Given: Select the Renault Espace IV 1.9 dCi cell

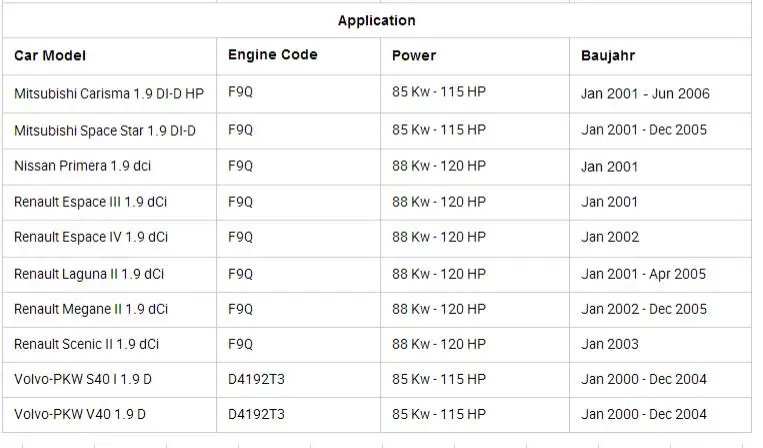Looking at the screenshot, I should [x=109, y=238].
